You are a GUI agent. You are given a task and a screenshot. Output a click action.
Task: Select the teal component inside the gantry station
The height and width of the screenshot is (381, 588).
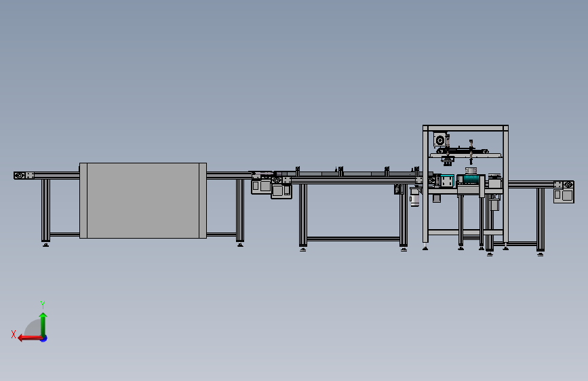[472, 179]
